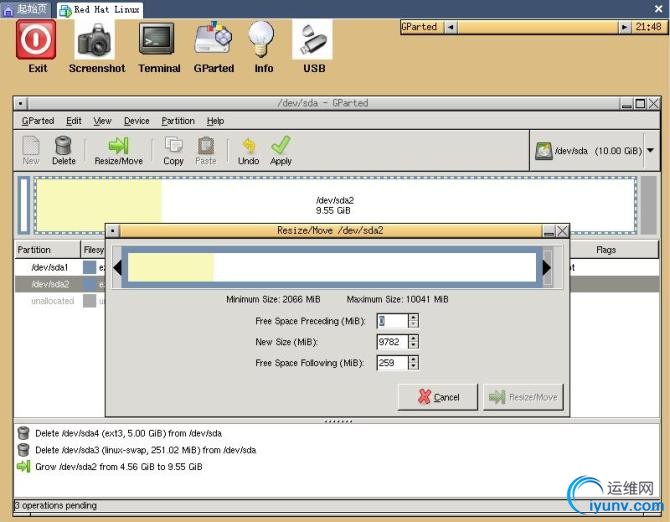This screenshot has width=670, height=522.
Task: Launch the Terminal desktop icon
Action: click(x=159, y=48)
